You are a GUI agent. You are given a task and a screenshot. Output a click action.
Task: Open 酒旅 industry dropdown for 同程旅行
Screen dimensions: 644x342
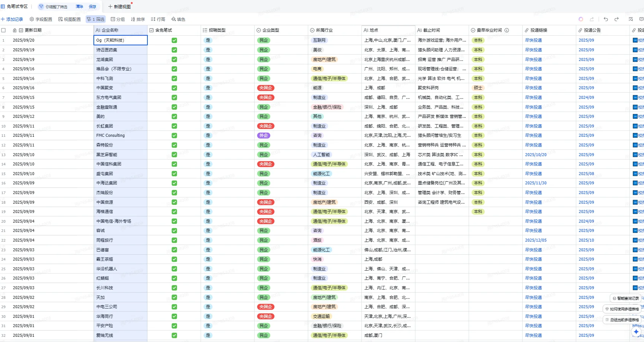(x=317, y=240)
